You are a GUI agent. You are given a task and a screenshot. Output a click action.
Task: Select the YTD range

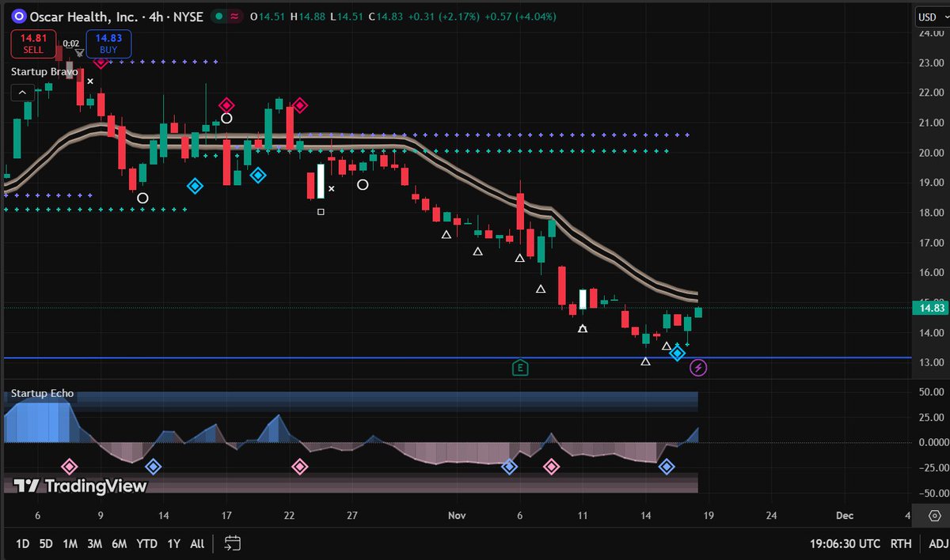point(146,543)
